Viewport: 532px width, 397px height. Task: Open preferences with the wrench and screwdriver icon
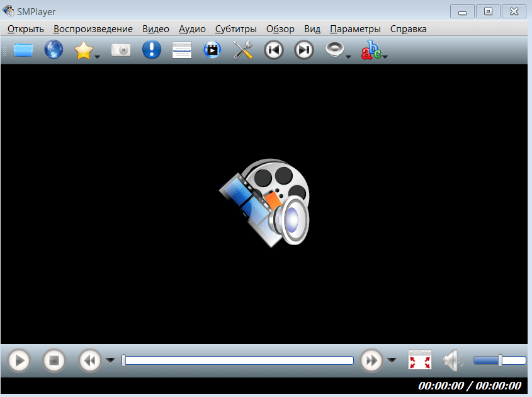pos(243,50)
